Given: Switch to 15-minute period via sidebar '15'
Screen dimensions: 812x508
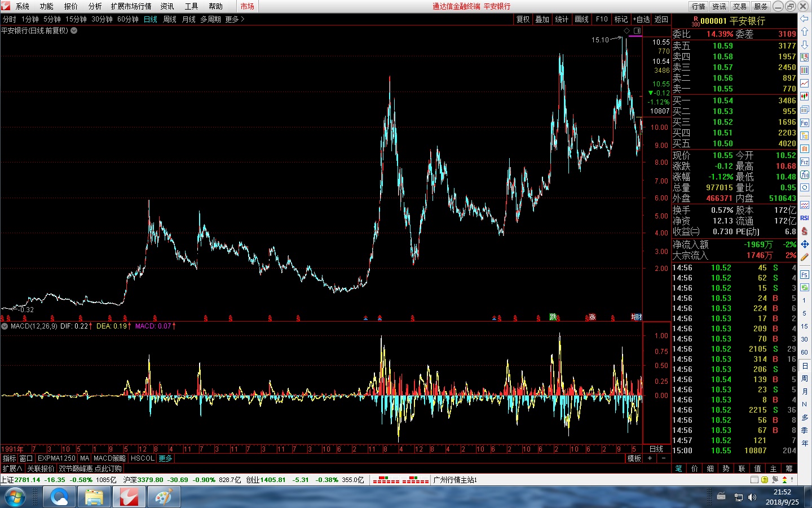Looking at the screenshot, I should click(805, 326).
